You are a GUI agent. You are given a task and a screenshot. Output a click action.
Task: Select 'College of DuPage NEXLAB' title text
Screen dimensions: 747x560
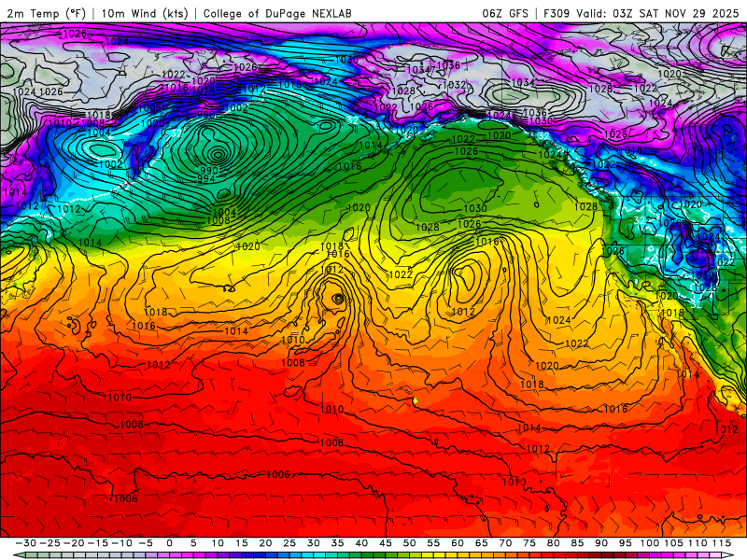point(277,13)
